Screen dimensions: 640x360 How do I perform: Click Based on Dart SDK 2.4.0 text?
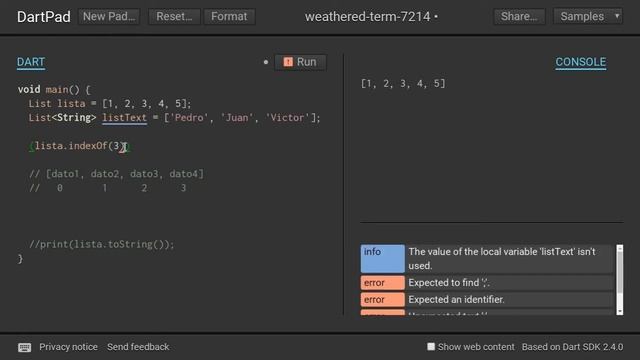[x=572, y=347]
